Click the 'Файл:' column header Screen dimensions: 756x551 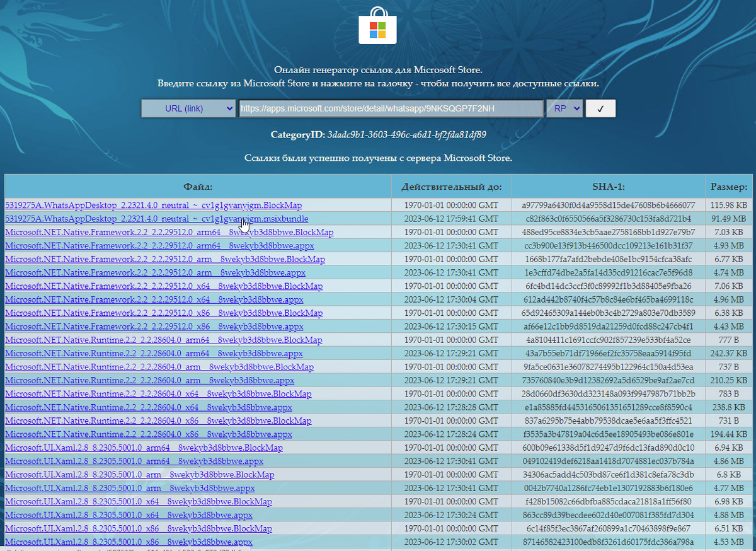(198, 187)
